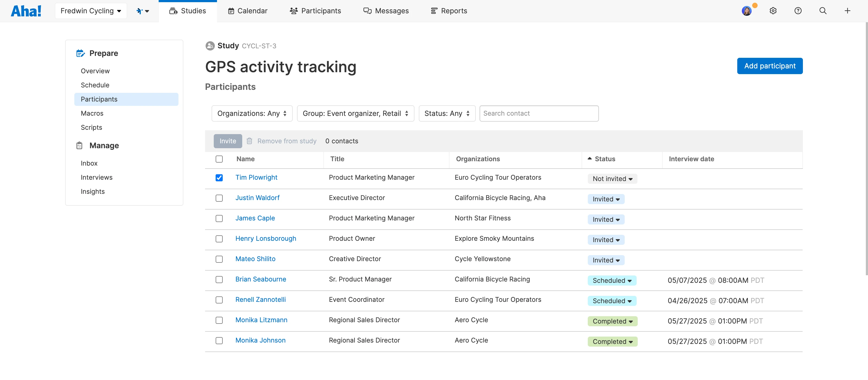
Task: Open the Fredwin Cycling workspace dropdown
Action: [91, 11]
